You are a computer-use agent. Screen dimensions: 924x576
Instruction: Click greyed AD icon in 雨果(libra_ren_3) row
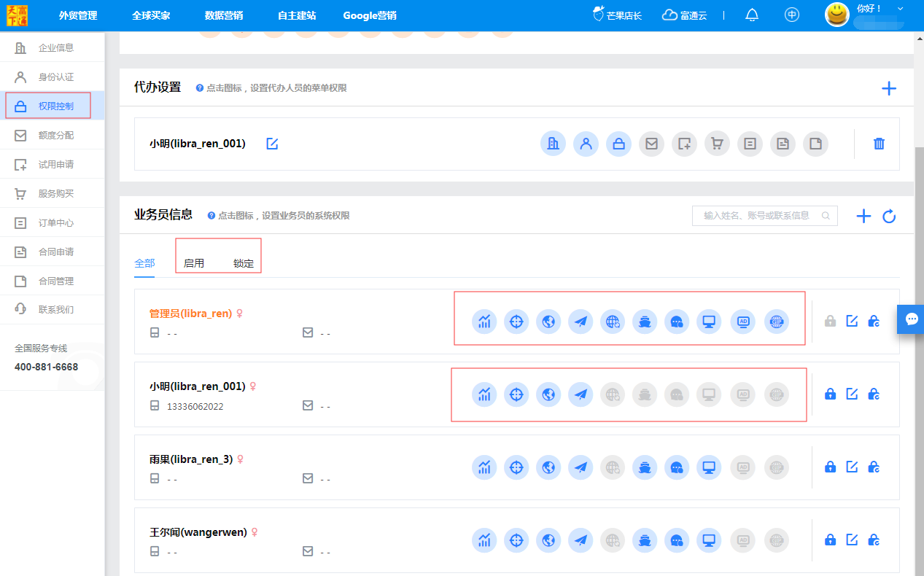click(743, 467)
